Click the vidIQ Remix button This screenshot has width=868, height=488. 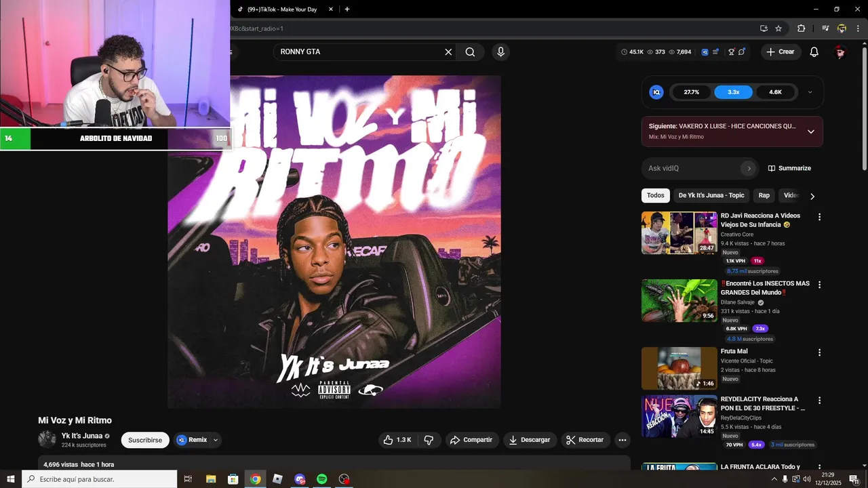pos(192,440)
